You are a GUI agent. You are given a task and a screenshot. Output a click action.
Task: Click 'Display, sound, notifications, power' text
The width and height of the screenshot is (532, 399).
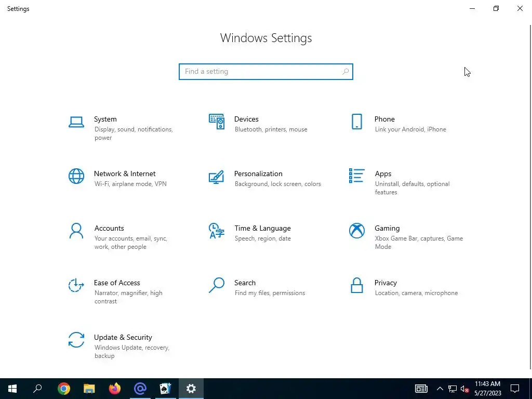point(134,134)
